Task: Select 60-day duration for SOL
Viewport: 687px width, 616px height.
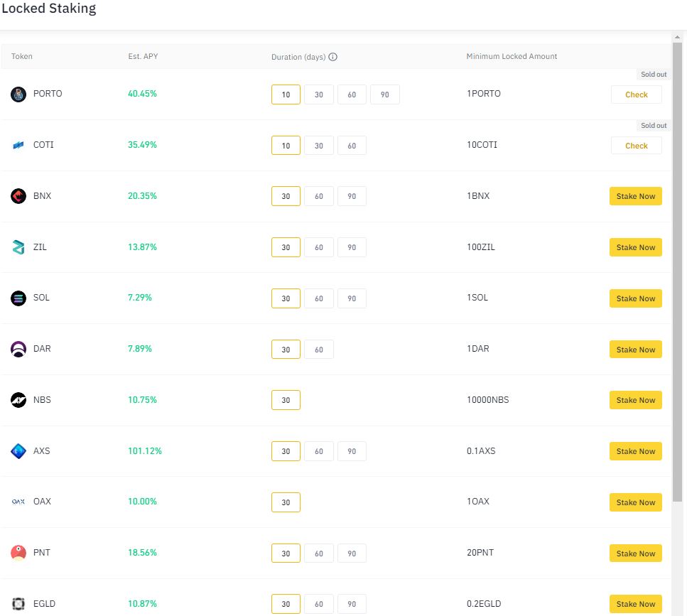Action: click(319, 298)
